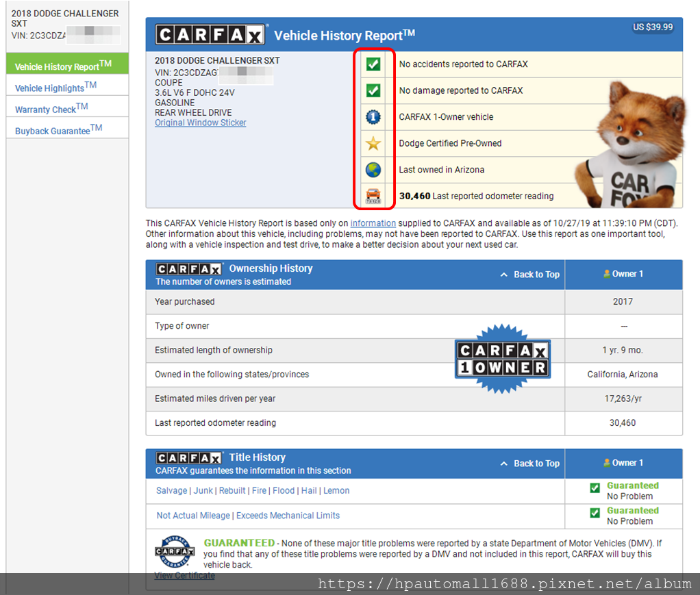
Task: Open the Not Actual Mileage link
Action: [x=193, y=516]
